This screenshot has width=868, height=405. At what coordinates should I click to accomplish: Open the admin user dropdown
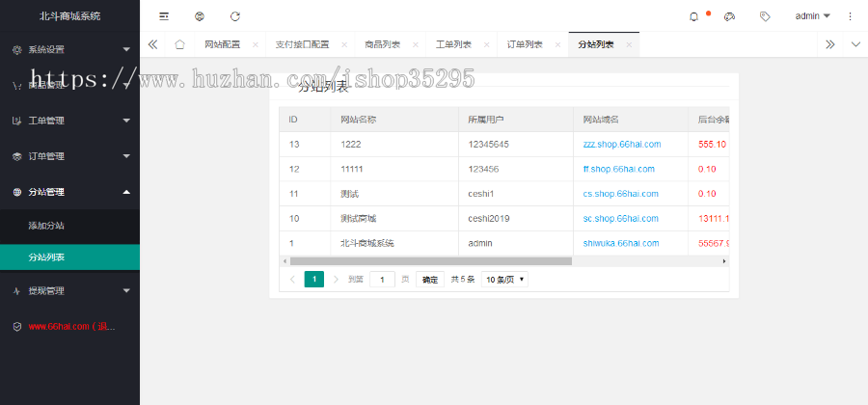(x=812, y=16)
